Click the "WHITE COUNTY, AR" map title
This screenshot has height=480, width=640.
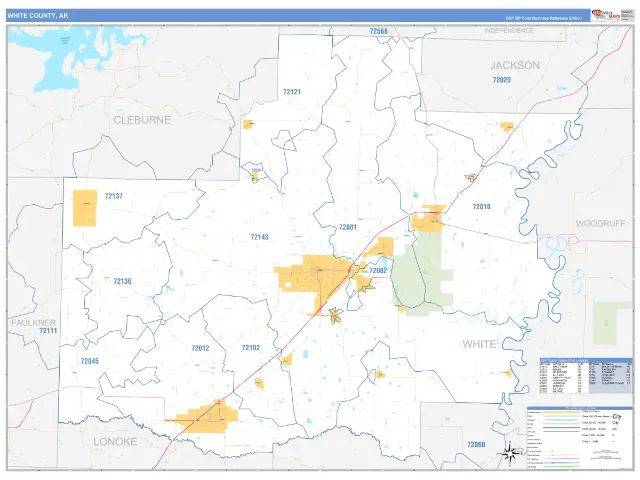click(x=38, y=16)
